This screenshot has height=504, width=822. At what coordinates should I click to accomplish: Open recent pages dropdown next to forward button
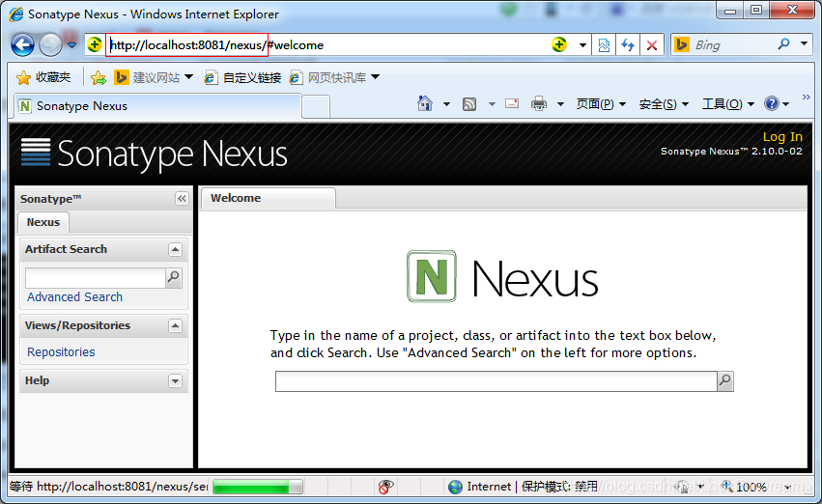point(71,45)
